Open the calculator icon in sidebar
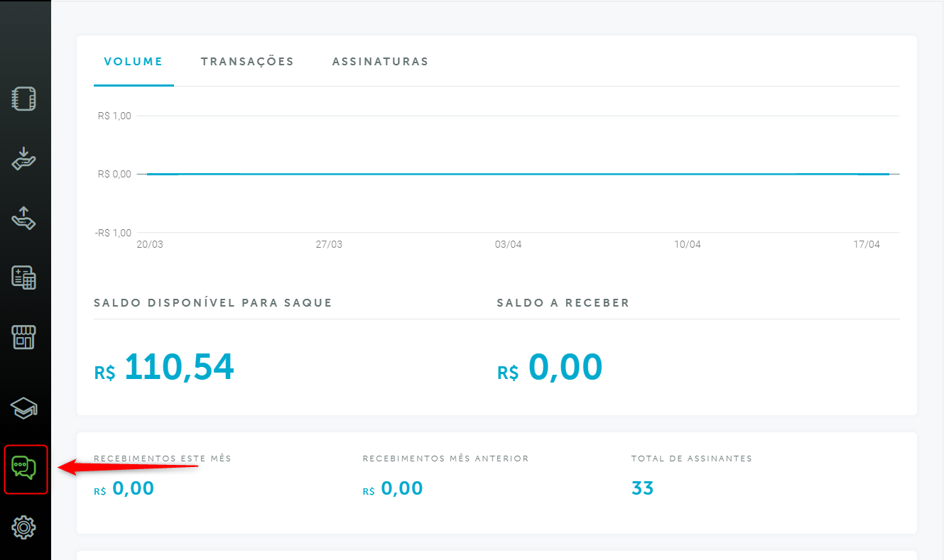This screenshot has width=944, height=560. click(x=24, y=278)
